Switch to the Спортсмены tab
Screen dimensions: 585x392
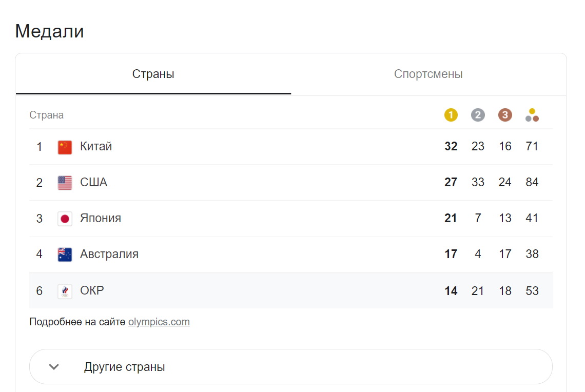tap(428, 74)
